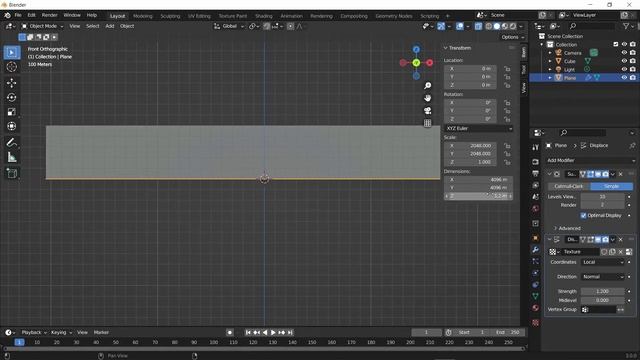Image resolution: width=640 pixels, height=360 pixels.
Task: Open the Modifier properties wrench tab
Action: pyautogui.click(x=536, y=249)
